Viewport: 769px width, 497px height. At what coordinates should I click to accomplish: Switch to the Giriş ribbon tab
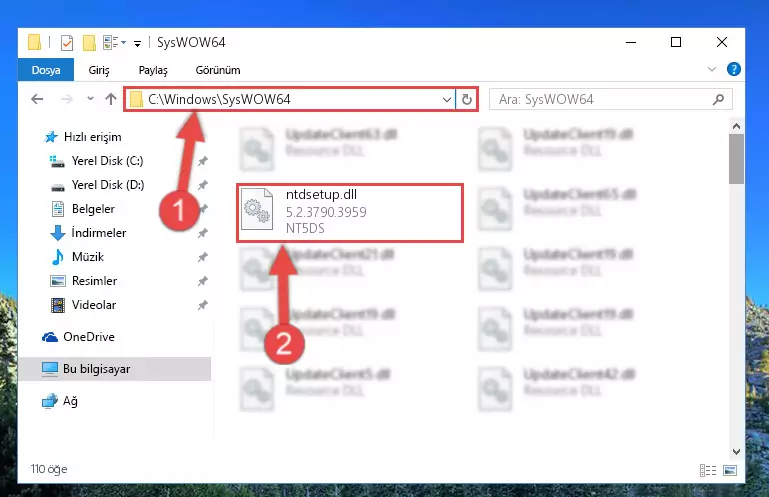[x=99, y=70]
